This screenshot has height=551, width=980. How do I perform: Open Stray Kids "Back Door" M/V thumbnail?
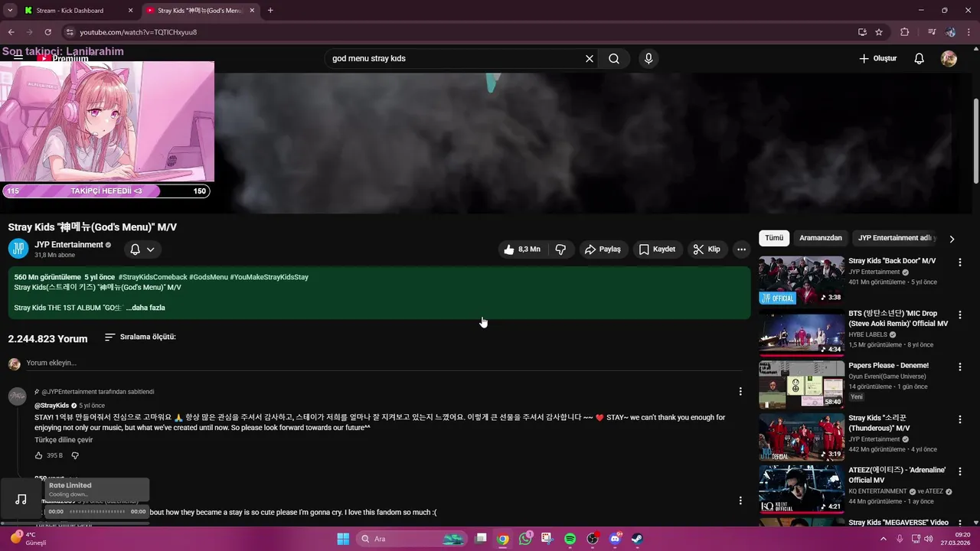pos(802,280)
